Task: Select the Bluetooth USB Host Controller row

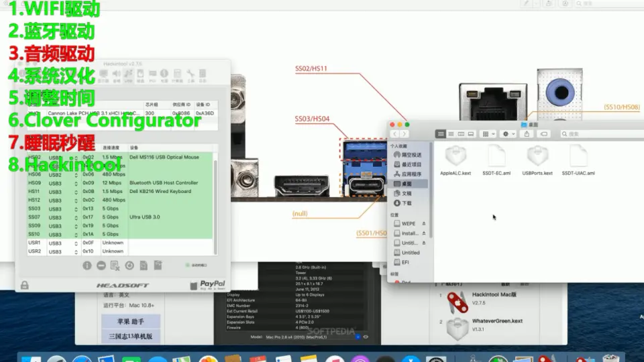Action: point(120,183)
